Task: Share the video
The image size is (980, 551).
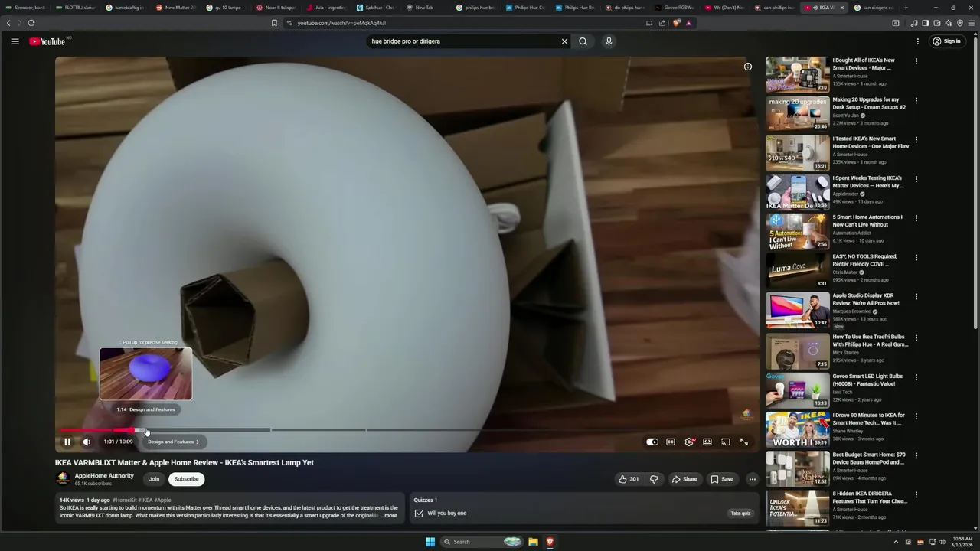Action: (684, 479)
